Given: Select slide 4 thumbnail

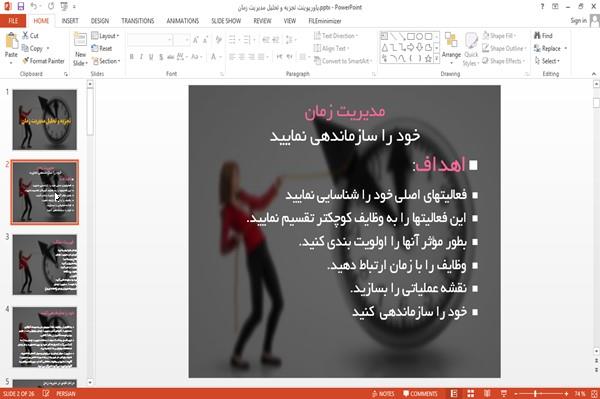Looking at the screenshot, I should 44,337.
